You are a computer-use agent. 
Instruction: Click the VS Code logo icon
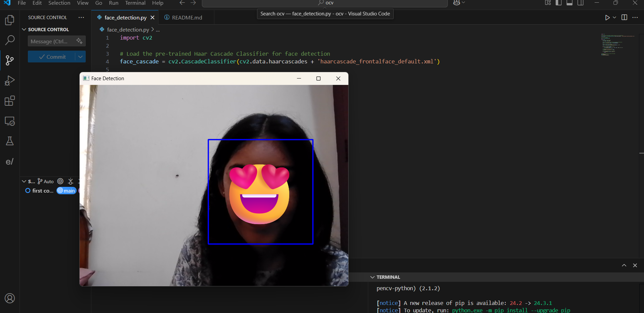(x=7, y=3)
